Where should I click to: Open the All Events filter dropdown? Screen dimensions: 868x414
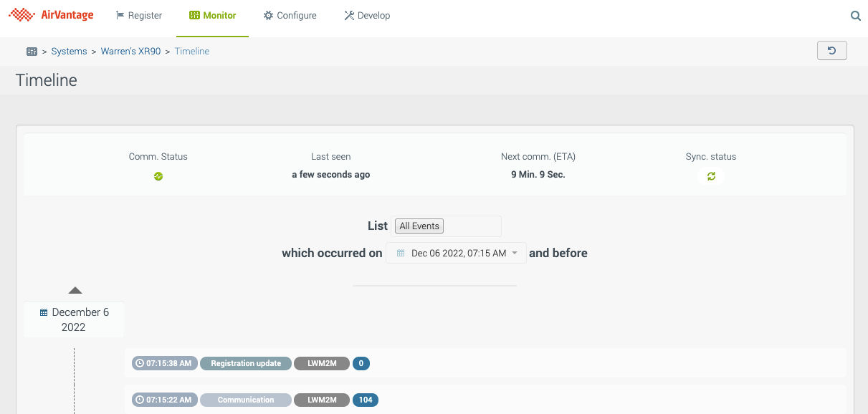420,226
